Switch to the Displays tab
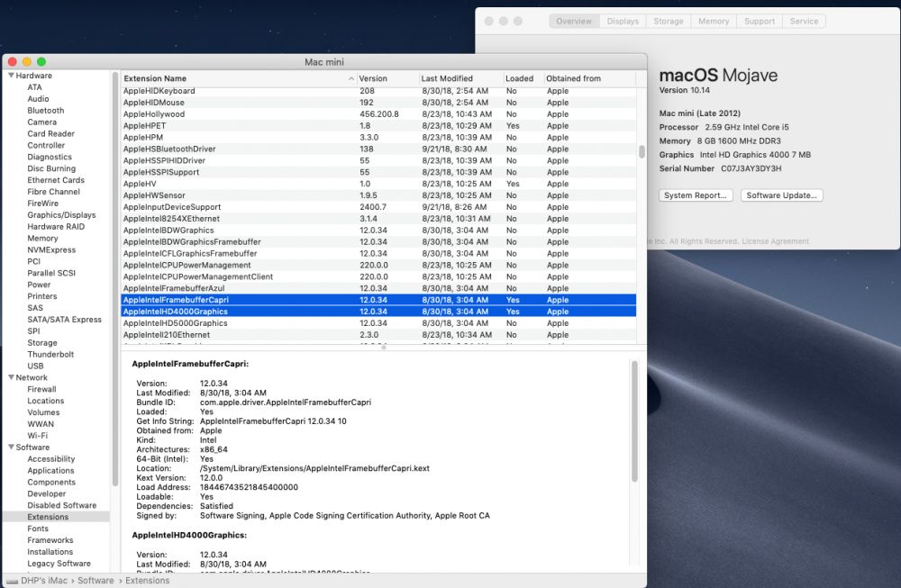901x588 pixels. tap(623, 20)
